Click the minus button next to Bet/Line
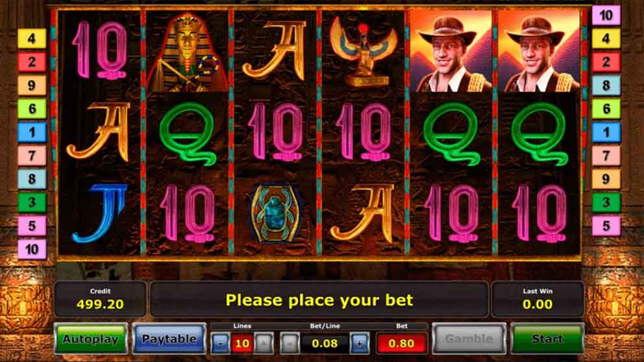The image size is (644, 362). (290, 343)
